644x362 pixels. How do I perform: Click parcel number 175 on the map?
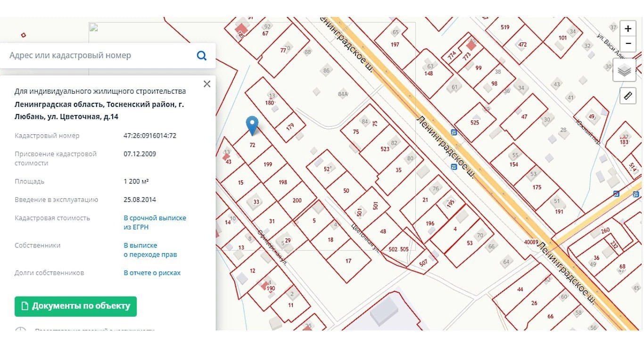click(x=537, y=188)
